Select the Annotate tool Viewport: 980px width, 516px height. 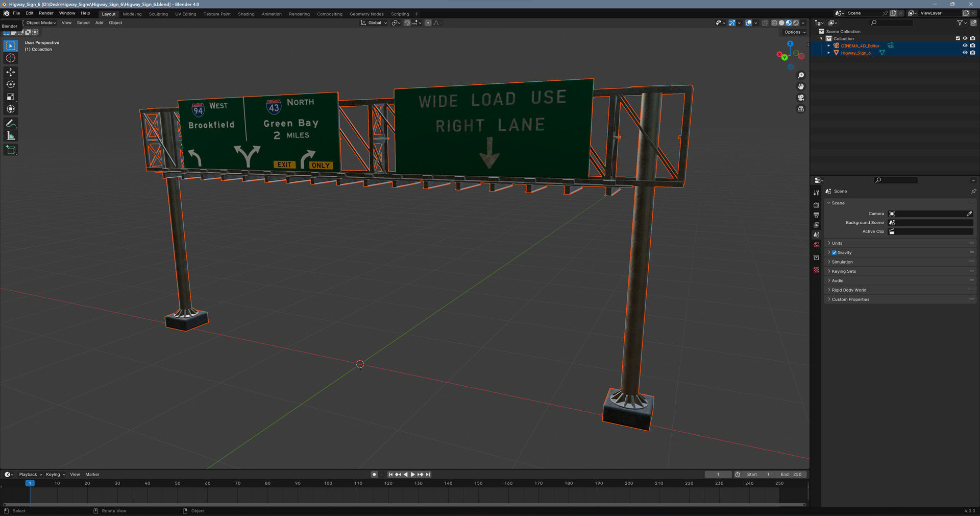point(11,123)
